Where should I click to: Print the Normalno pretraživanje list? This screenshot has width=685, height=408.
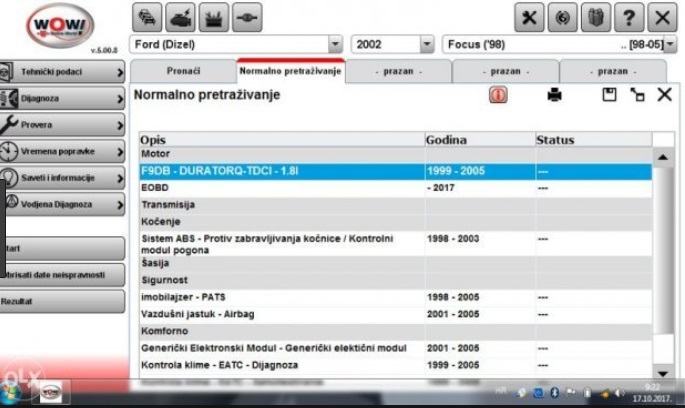pyautogui.click(x=554, y=94)
